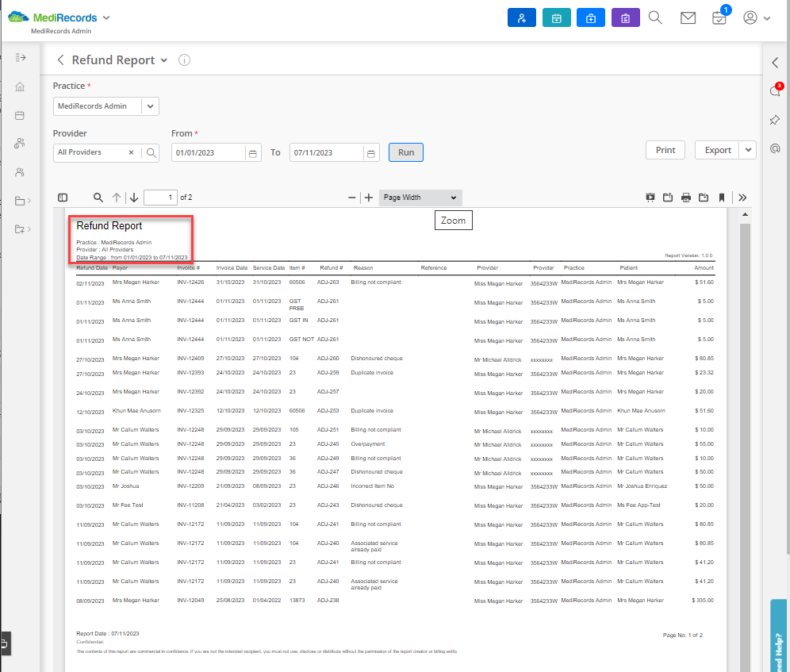This screenshot has height=672, width=790.
Task: Clear the All Providers selection
Action: (131, 152)
